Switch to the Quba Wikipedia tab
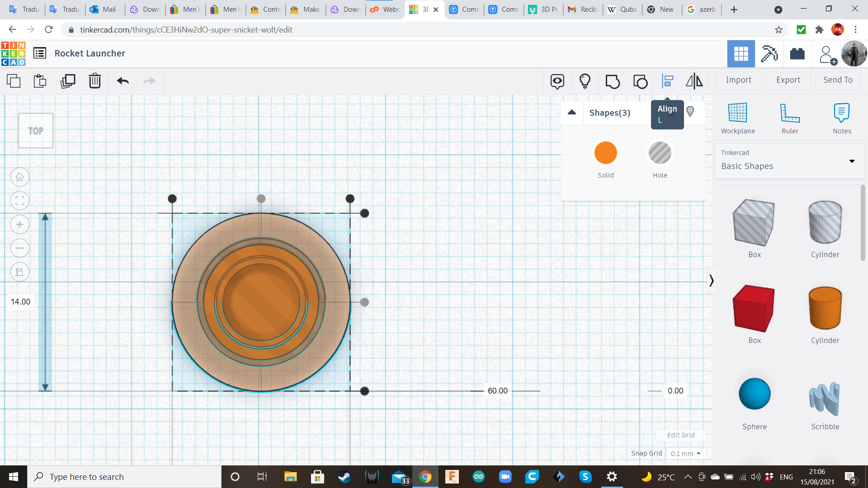868x488 pixels. (x=623, y=9)
